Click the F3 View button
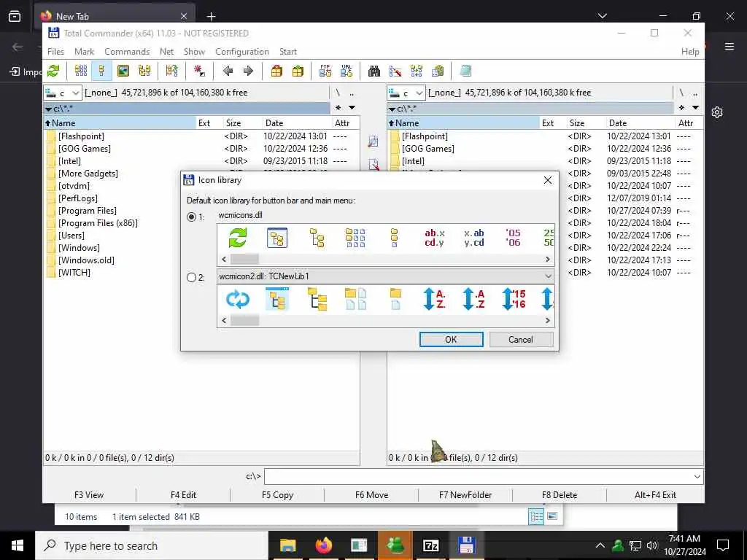Image resolution: width=747 pixels, height=560 pixels. click(x=89, y=495)
